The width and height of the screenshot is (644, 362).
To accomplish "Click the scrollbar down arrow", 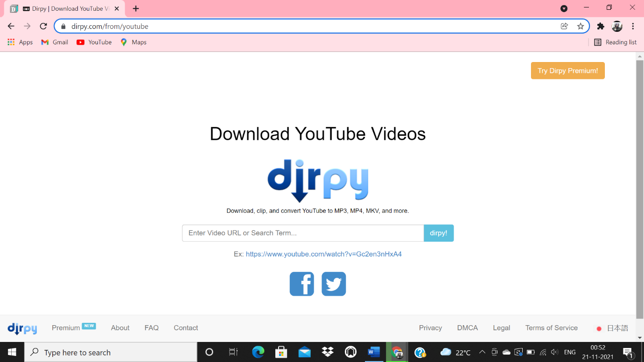I will [x=640, y=338].
